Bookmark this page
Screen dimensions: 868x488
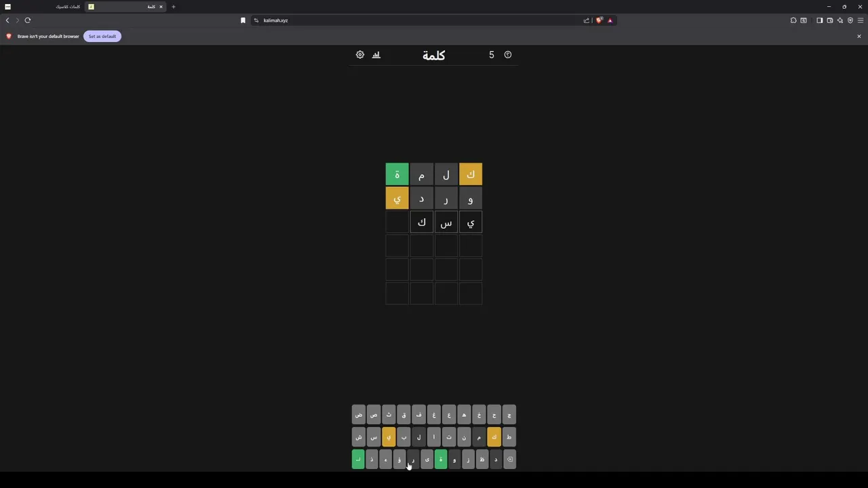tap(243, 20)
